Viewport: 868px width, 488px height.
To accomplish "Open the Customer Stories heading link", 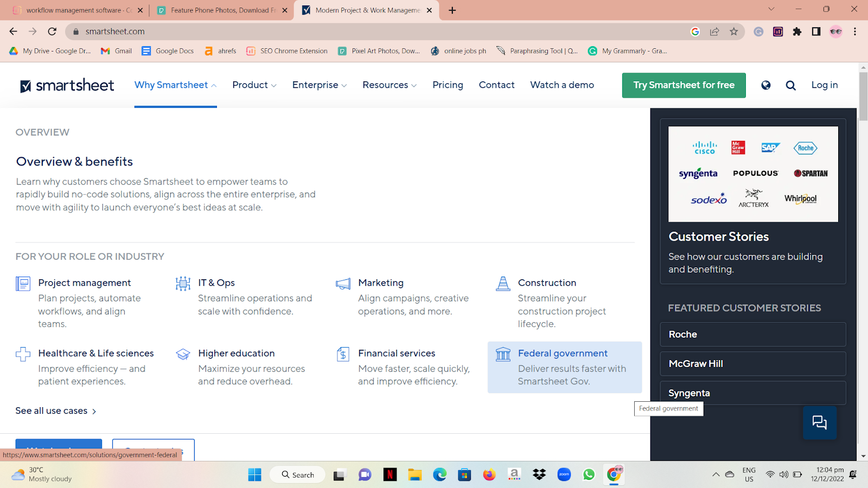I will click(719, 237).
